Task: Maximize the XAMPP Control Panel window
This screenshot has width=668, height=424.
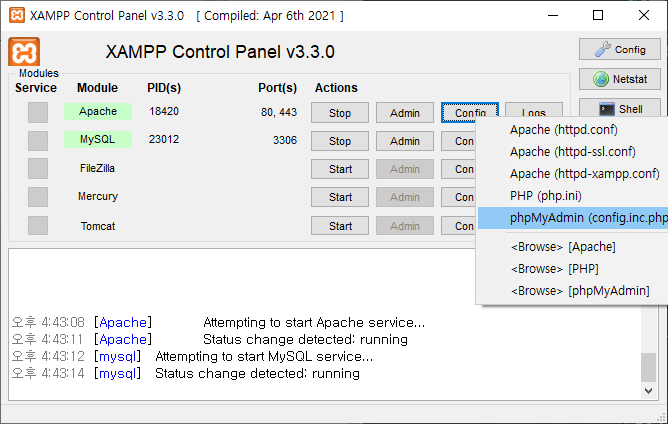Action: tap(598, 15)
